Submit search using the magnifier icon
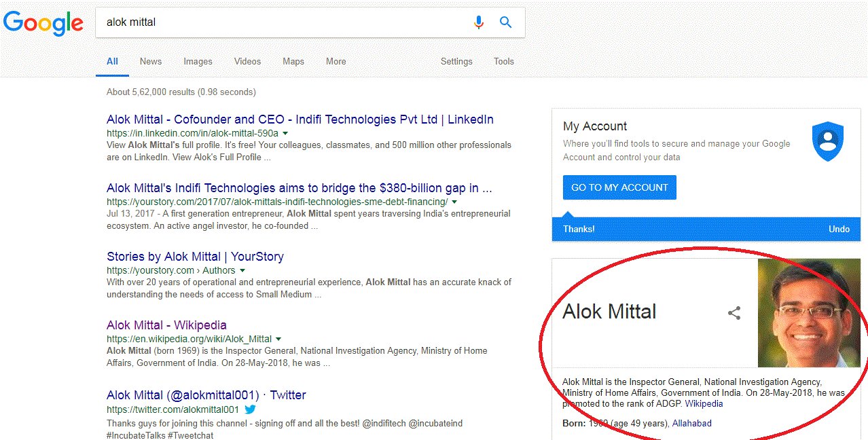Screen dimensions: 868x440 (506, 22)
